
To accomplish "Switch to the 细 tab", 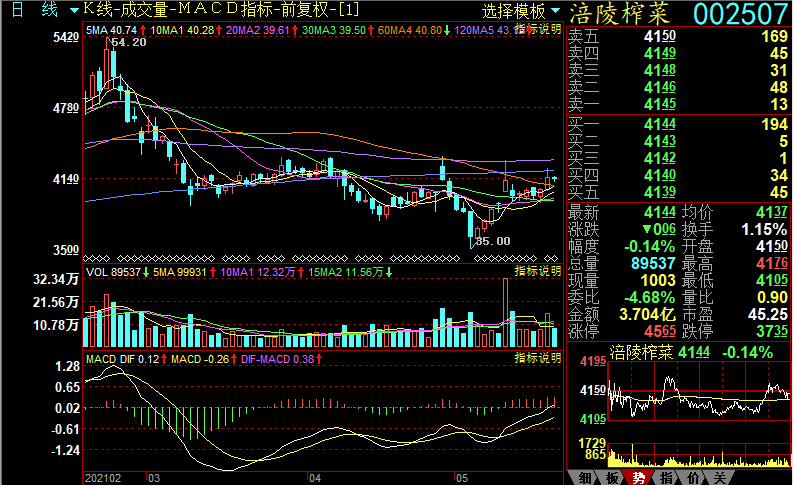I will 585,477.
